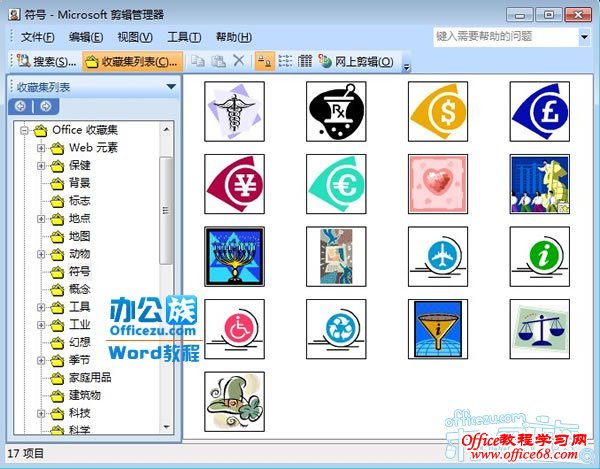Click the Search (搜索) toolbar button
This screenshot has height=469, width=600.
coord(46,61)
